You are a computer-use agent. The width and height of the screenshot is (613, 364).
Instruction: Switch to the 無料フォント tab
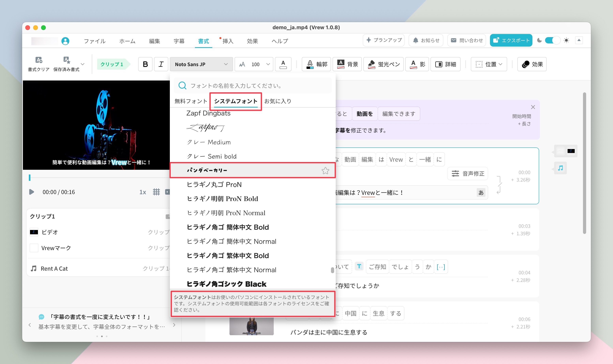click(x=191, y=101)
